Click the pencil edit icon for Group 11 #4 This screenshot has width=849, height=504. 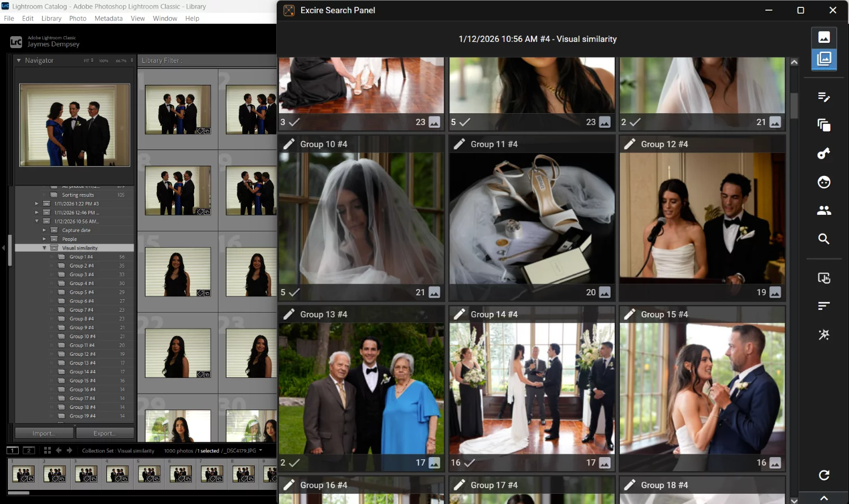[459, 144]
